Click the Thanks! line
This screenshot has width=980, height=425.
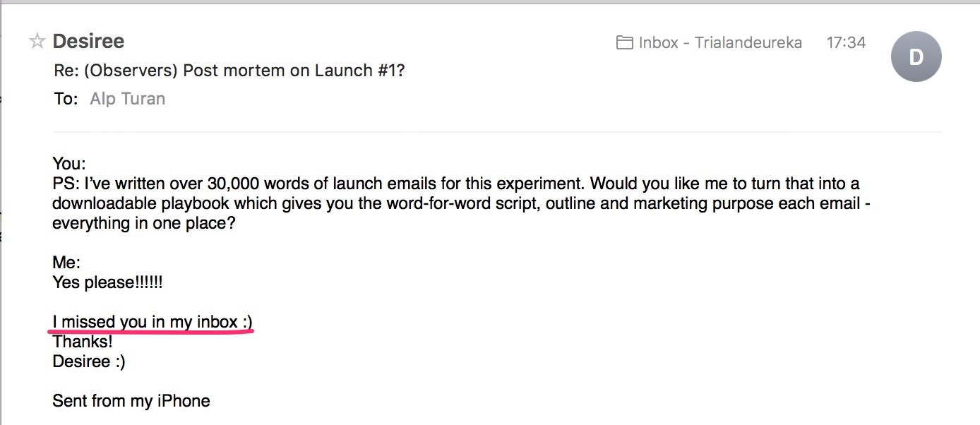coord(83,342)
